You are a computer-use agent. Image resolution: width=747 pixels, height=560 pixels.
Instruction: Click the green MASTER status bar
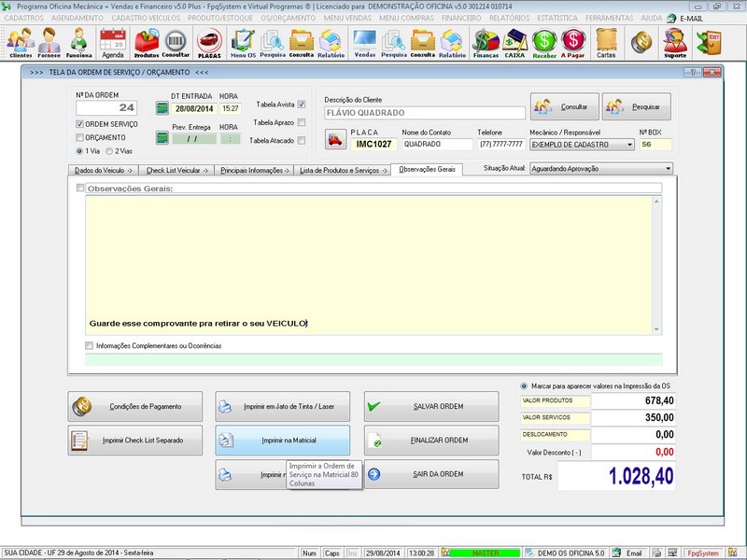pos(484,553)
